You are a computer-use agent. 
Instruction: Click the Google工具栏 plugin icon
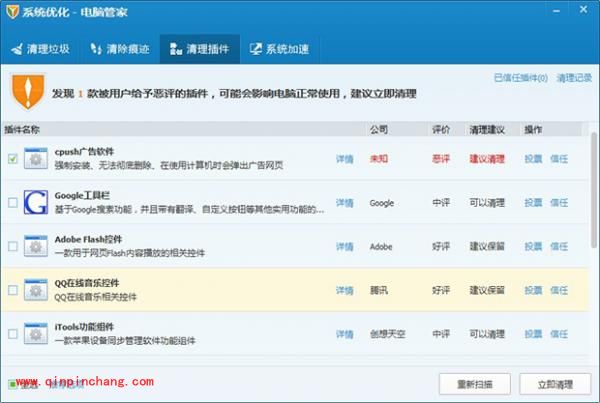click(36, 202)
